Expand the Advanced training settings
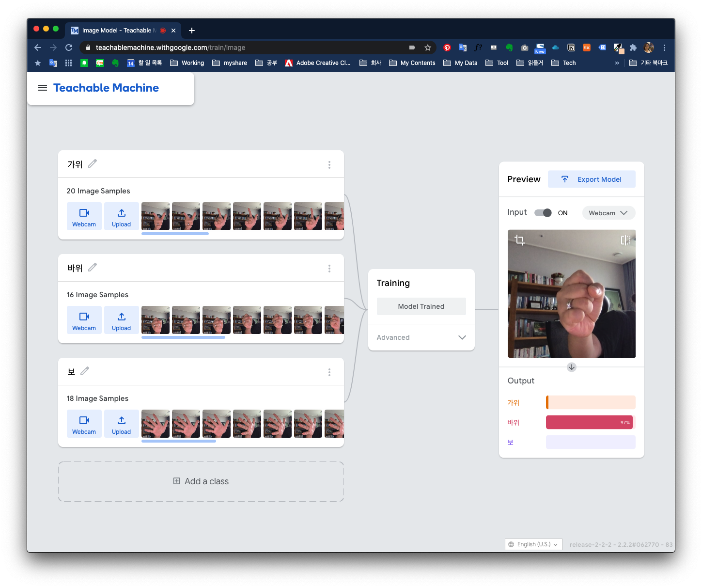 [x=421, y=337]
